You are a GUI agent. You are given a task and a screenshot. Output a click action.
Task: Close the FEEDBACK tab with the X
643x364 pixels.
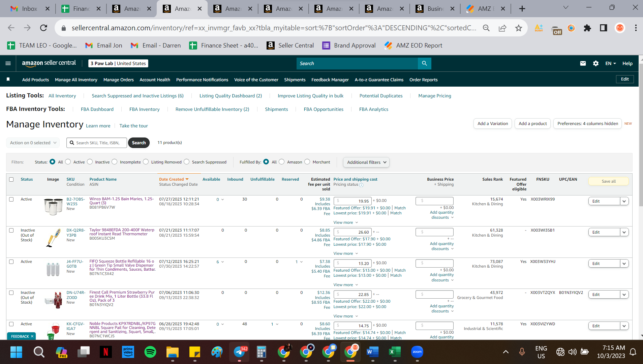(x=32, y=336)
